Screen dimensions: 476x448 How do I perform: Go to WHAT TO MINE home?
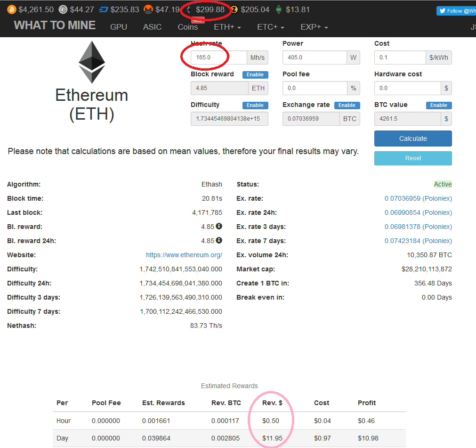tap(55, 25)
